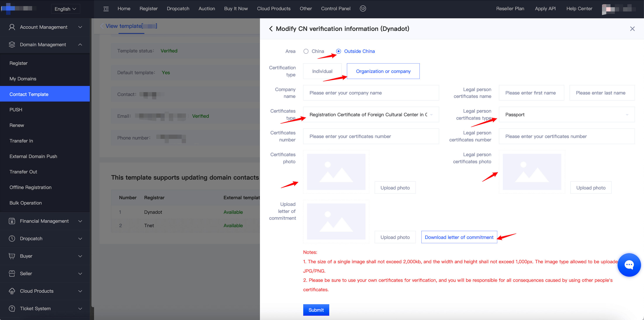
Task: Go back using panel's left arrow icon
Action: click(271, 29)
